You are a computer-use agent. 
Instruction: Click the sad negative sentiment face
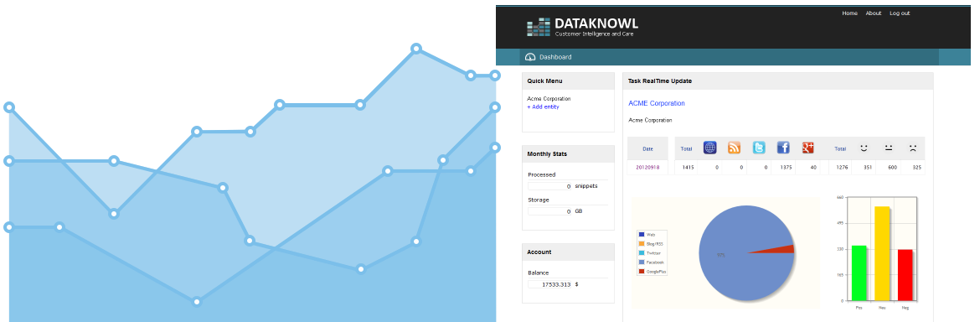click(912, 148)
